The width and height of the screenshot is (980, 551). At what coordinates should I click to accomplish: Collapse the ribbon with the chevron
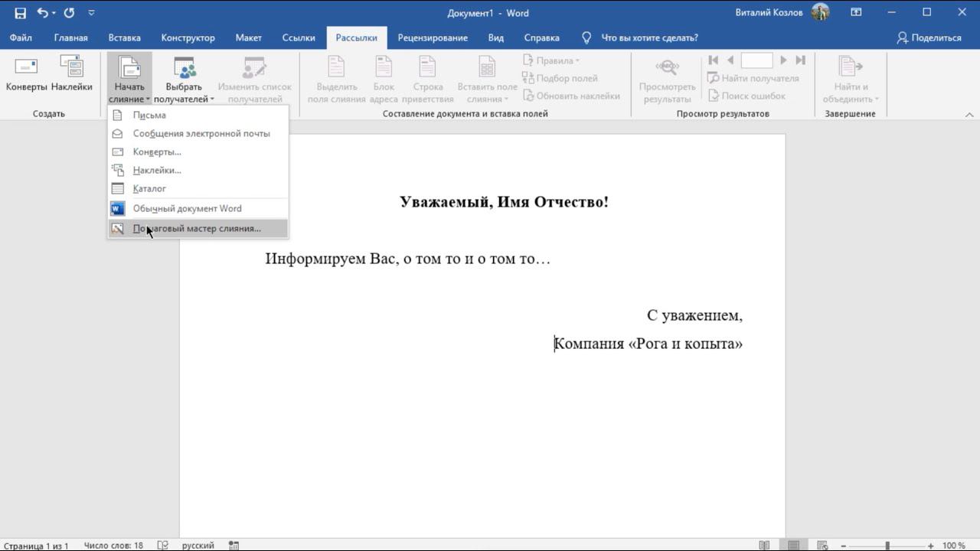pos(969,115)
